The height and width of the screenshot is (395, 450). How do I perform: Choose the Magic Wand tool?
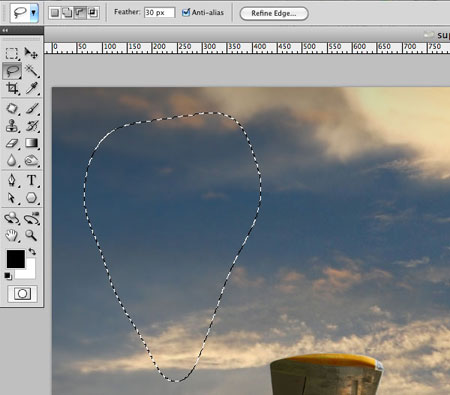click(32, 71)
